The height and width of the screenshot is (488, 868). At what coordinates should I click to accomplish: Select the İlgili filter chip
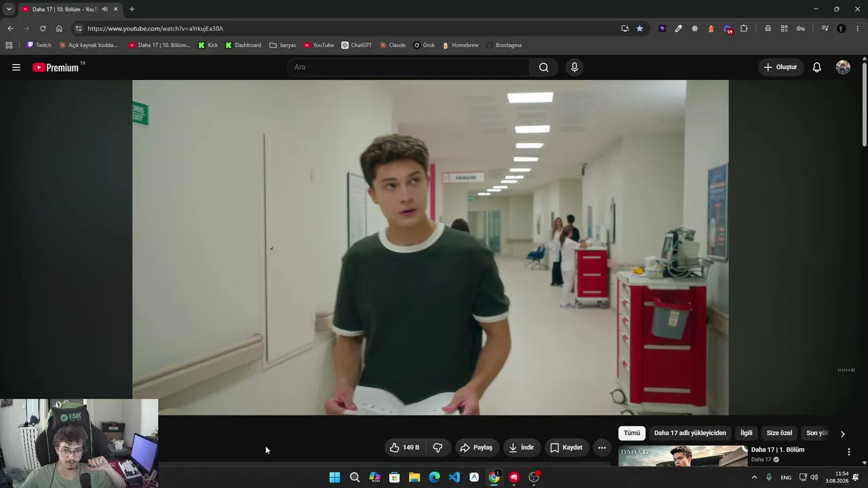click(x=746, y=433)
